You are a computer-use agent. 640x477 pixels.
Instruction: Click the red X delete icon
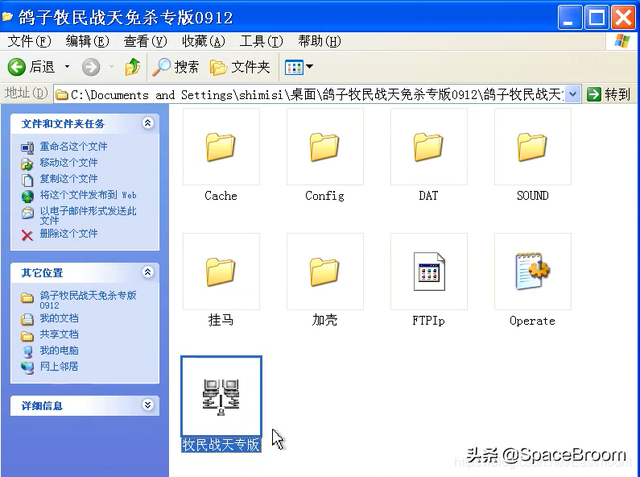tap(27, 235)
